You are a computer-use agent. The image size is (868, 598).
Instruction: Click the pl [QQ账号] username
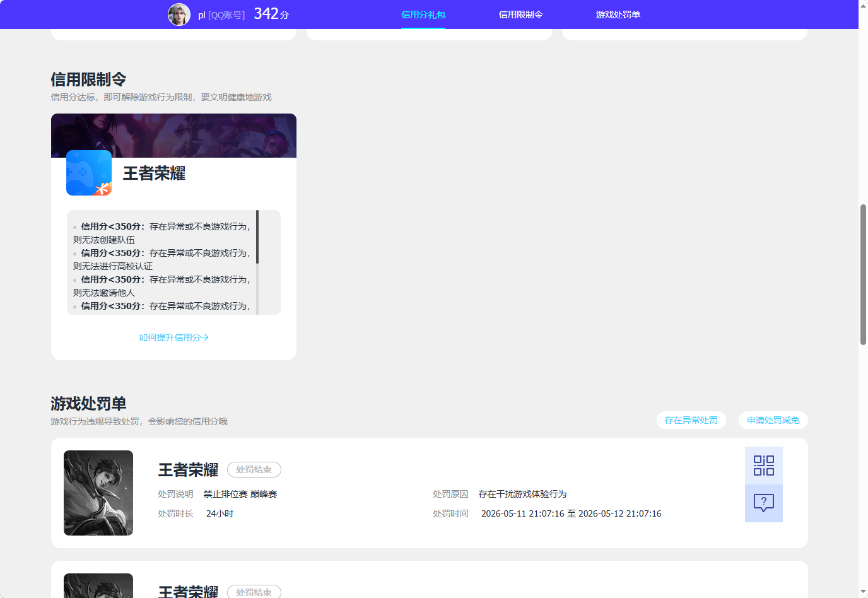(x=221, y=15)
